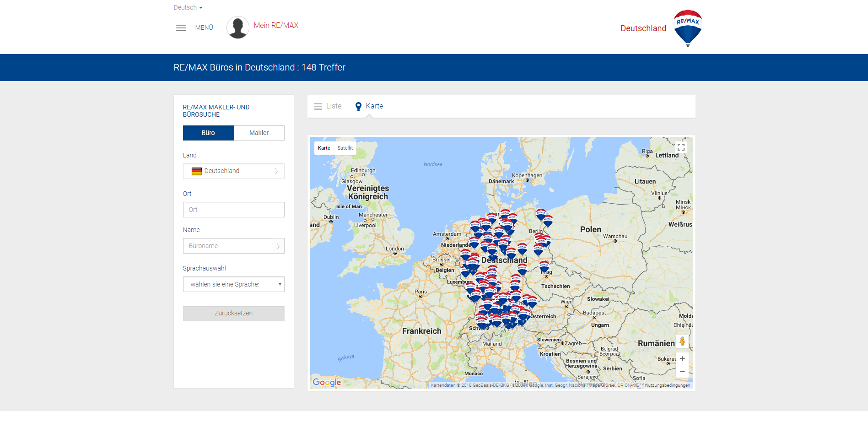Click the Kopenhagen label on map
868x433 pixels.
coord(527,175)
